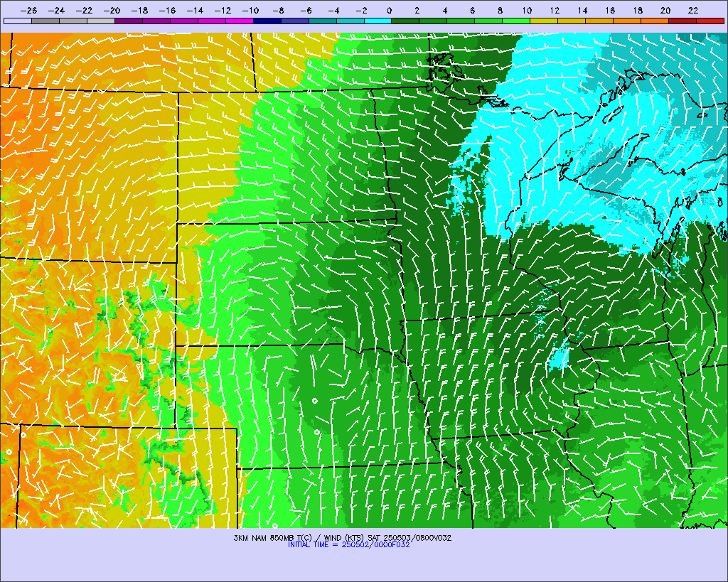Click the blue swatch between -8 and -6
This screenshot has width=728, height=582.
295,21
